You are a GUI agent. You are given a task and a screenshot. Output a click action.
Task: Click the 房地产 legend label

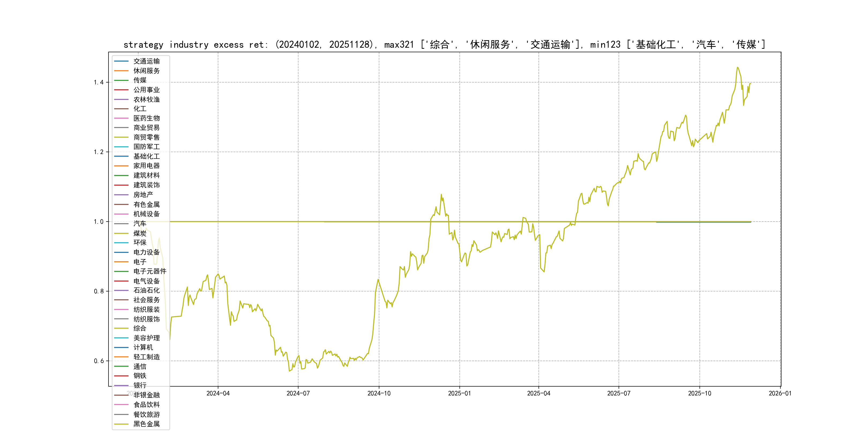point(143,195)
